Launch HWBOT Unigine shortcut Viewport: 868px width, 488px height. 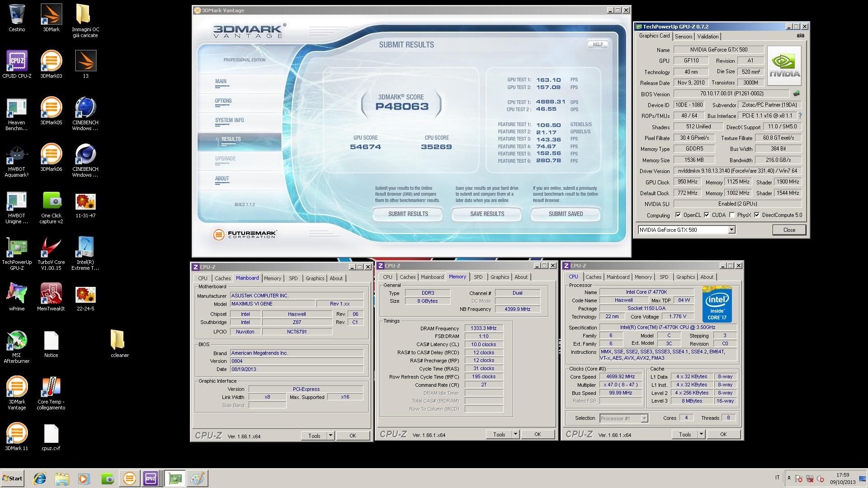(x=17, y=207)
